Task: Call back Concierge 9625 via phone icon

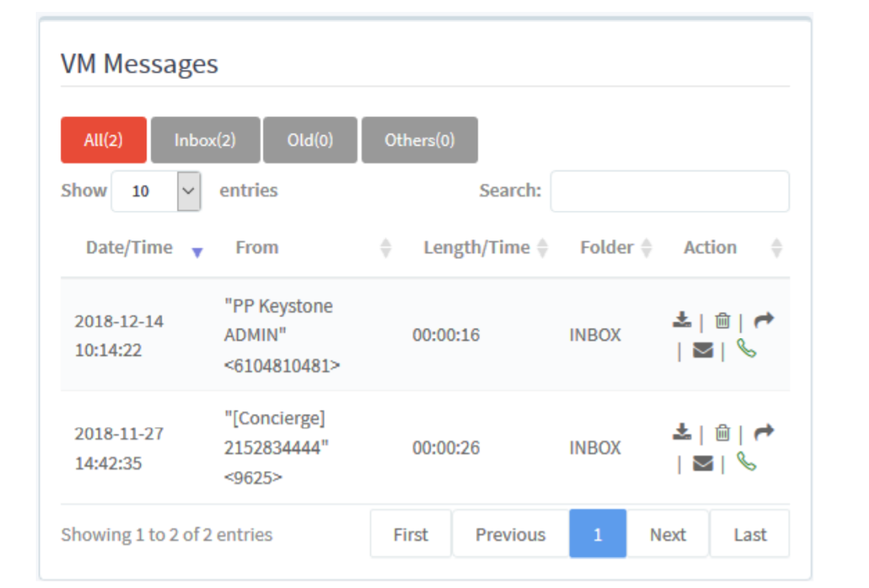Action: [x=746, y=461]
